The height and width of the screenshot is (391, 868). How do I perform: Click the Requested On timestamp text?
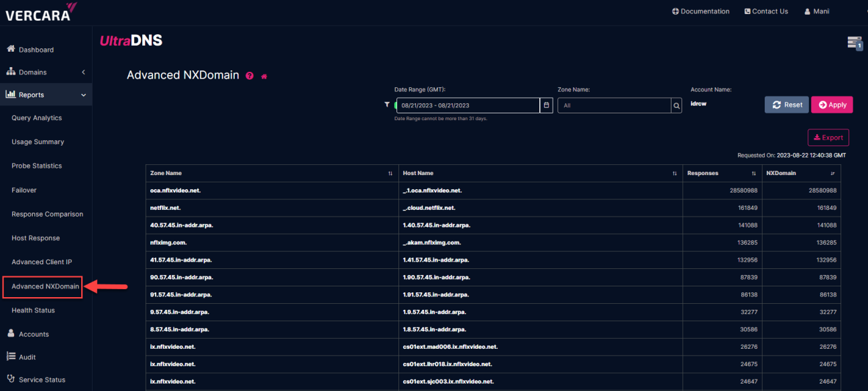792,156
